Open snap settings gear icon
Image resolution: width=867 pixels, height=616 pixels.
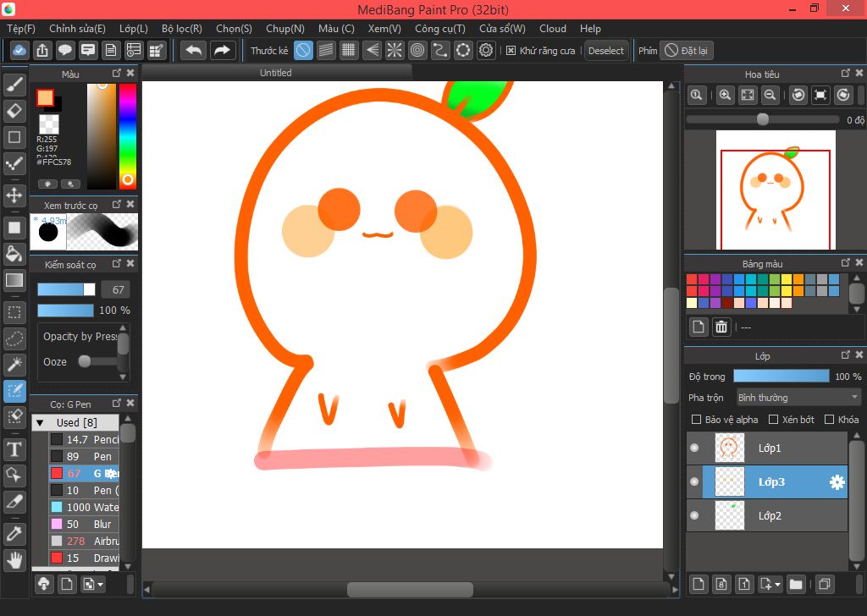tap(486, 50)
